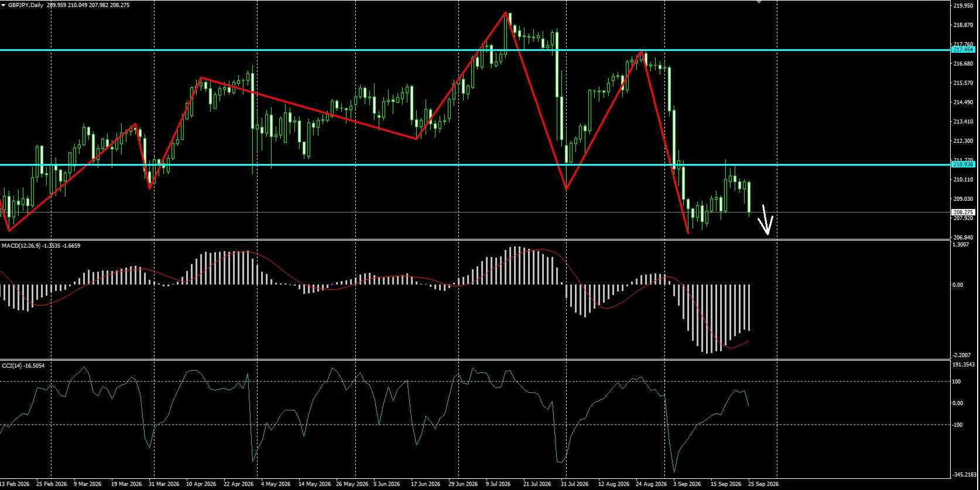
Task: Click the 208.275 current price tag on axis
Action: [963, 212]
